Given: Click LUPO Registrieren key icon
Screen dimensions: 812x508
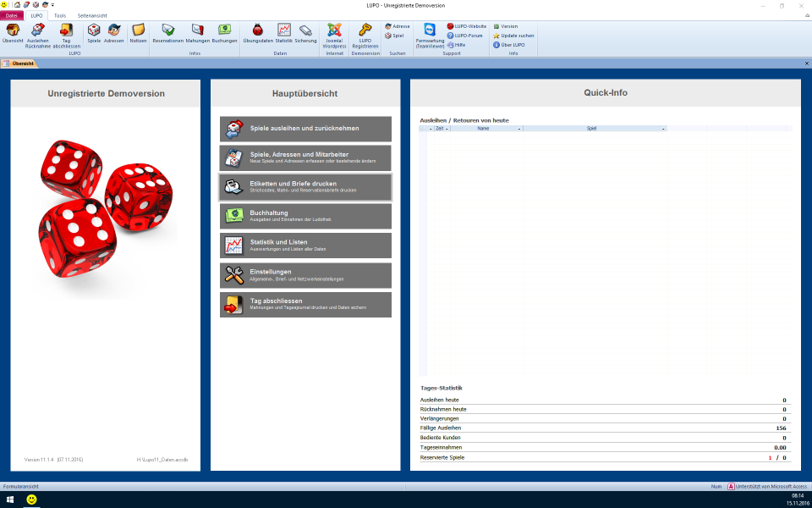Looking at the screenshot, I should [365, 36].
